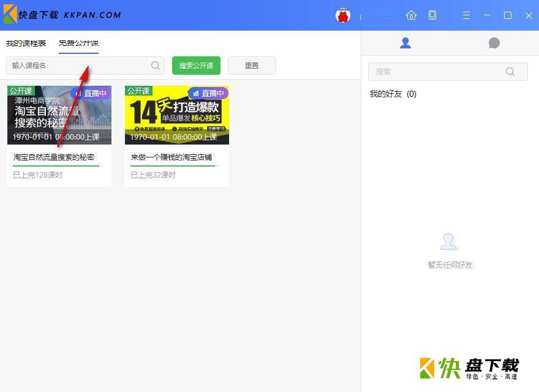Image resolution: width=539 pixels, height=392 pixels.
Task: Expand the 我的好友 (0) group
Action: 393,94
